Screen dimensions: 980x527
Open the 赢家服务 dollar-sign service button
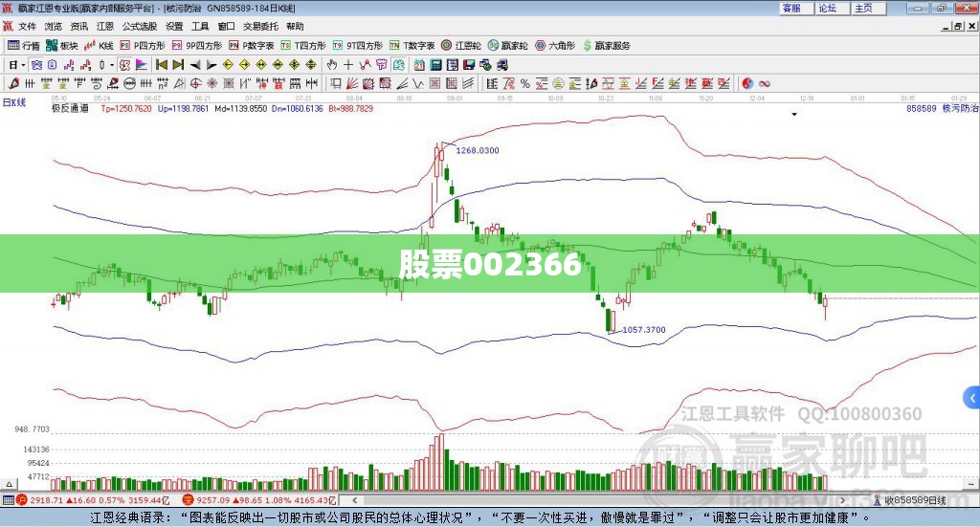(x=606, y=46)
